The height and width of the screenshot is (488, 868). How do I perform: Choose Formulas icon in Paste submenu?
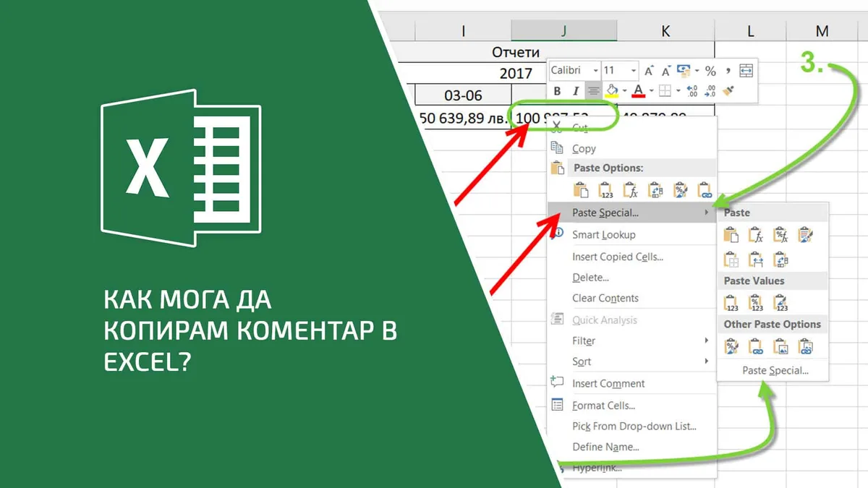point(756,235)
